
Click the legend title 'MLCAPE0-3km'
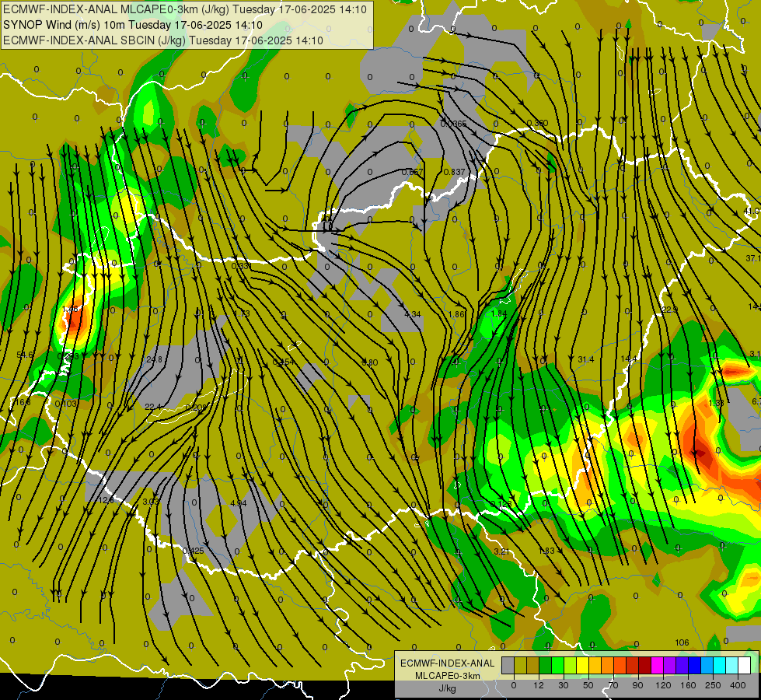447,676
